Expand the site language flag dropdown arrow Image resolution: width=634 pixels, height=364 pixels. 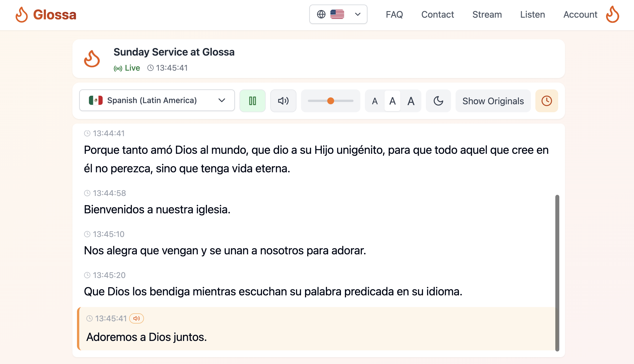click(358, 14)
